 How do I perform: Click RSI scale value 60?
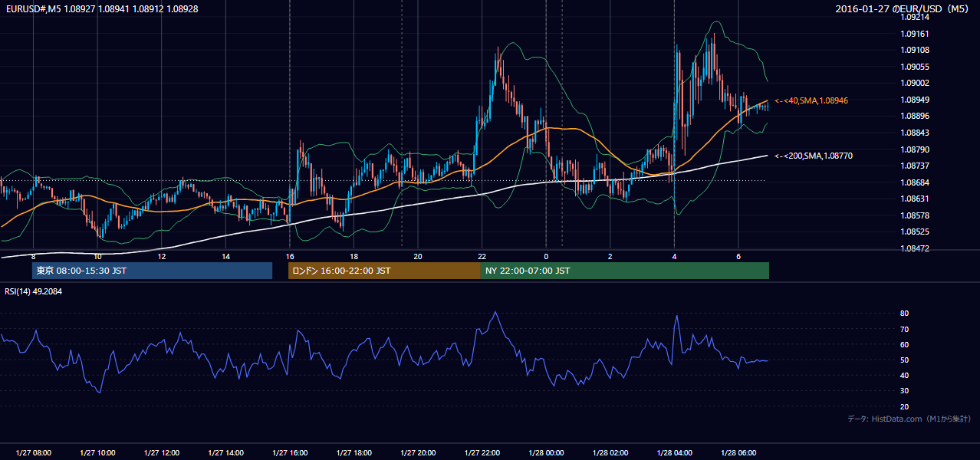(x=905, y=344)
